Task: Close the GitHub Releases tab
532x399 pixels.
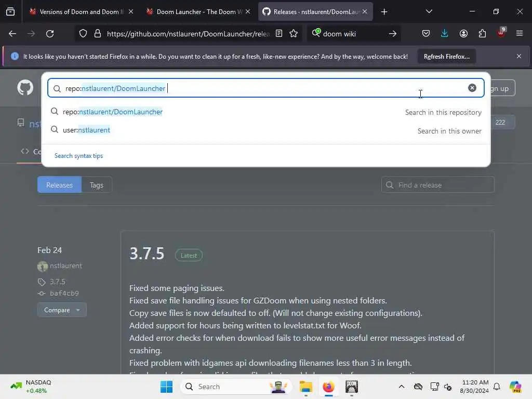Action: tap(365, 11)
